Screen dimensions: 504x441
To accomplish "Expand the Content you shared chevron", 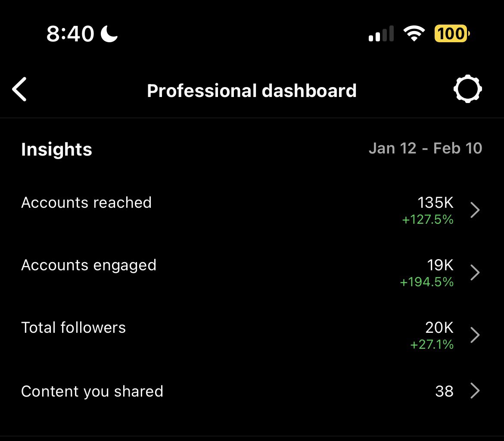I will (475, 391).
